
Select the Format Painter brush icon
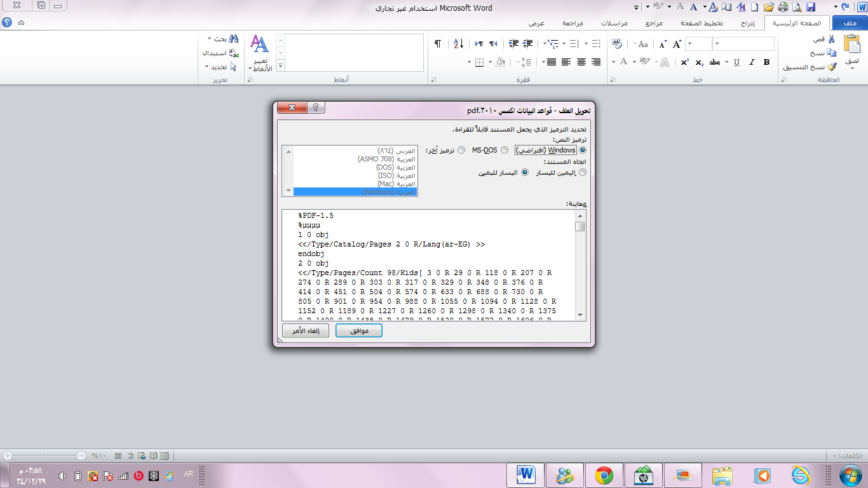click(832, 67)
